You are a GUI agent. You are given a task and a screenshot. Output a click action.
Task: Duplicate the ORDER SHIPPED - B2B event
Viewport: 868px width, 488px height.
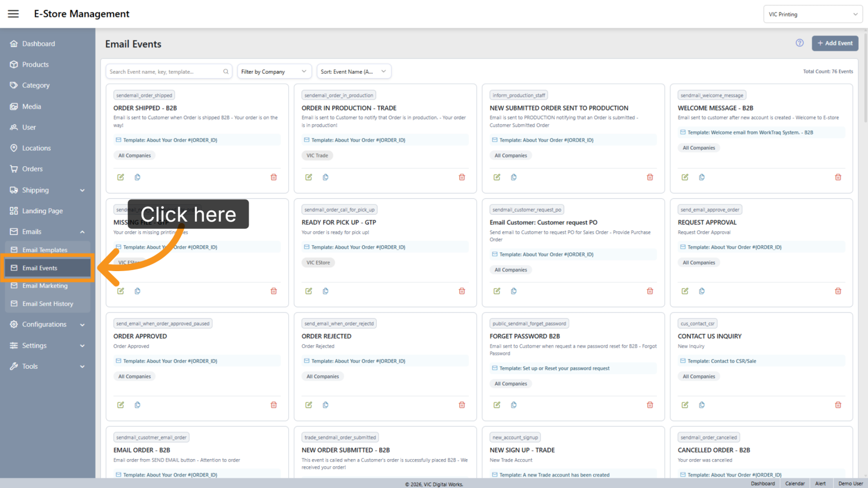137,177
